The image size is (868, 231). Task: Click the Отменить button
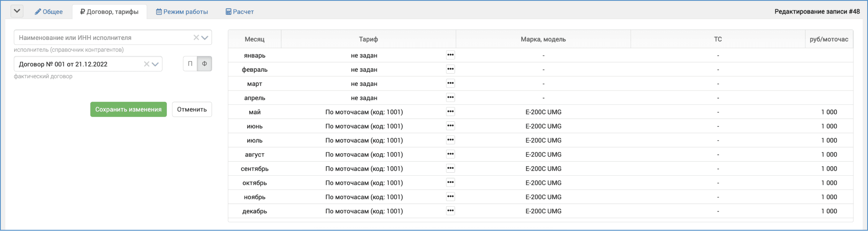pyautogui.click(x=192, y=109)
